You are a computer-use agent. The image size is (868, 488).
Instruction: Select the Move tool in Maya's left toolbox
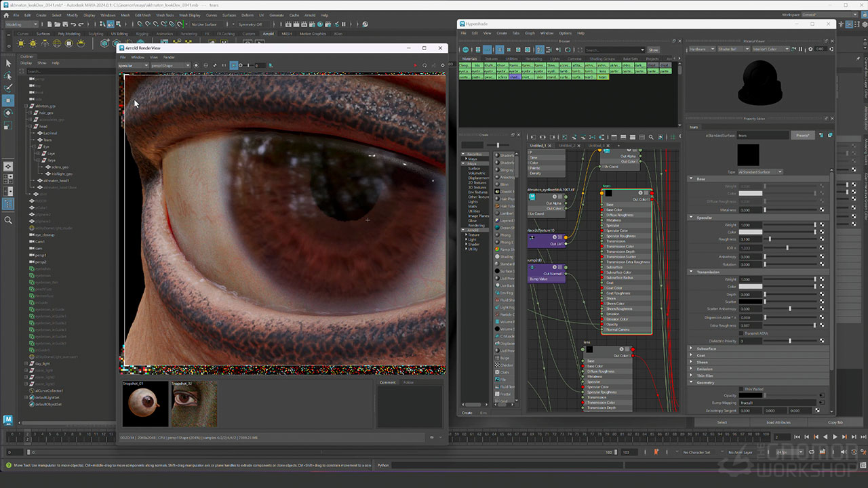8,100
